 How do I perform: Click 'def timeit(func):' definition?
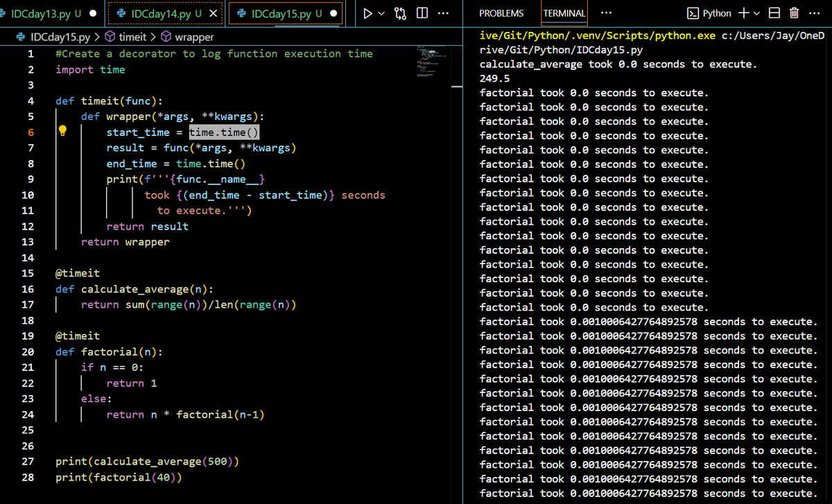(x=110, y=101)
